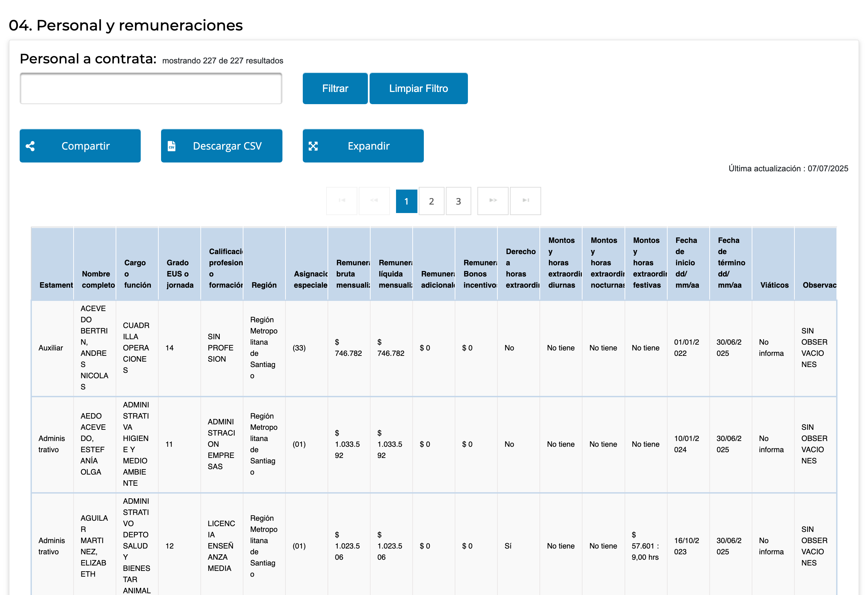Click Limpiar Filtro button
Screen dimensions: 868x595
[x=418, y=89]
